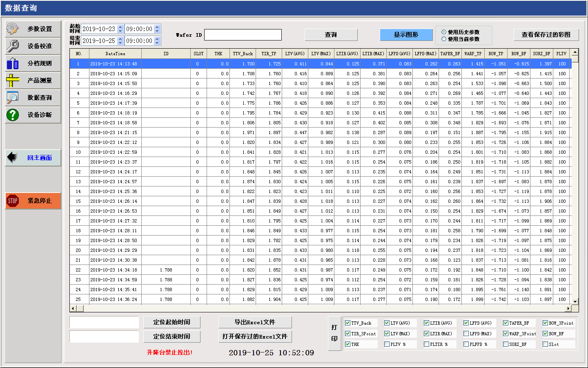The width and height of the screenshot is (588, 368).
Task: Click the table's vertical scrollbar down arrow
Action: click(x=575, y=301)
